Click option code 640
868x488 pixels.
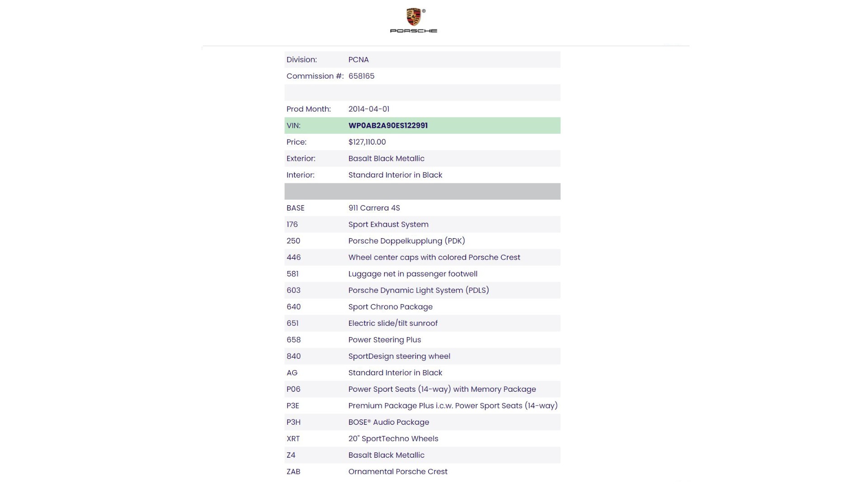pyautogui.click(x=293, y=307)
